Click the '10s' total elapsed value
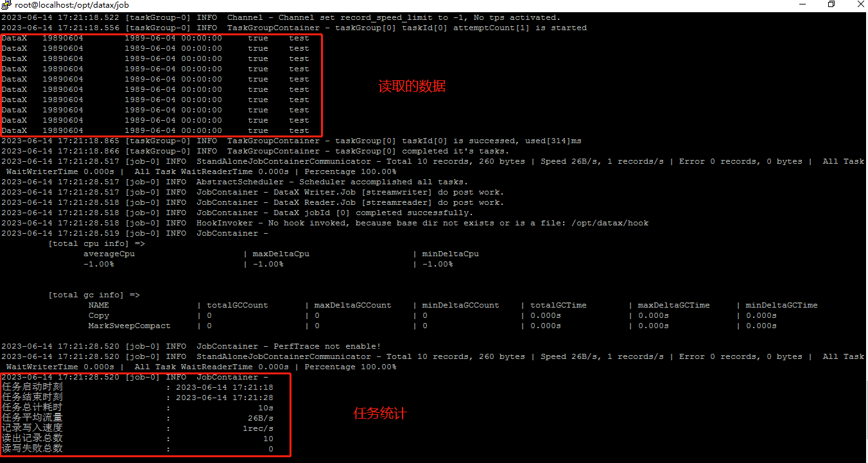 pyautogui.click(x=265, y=408)
